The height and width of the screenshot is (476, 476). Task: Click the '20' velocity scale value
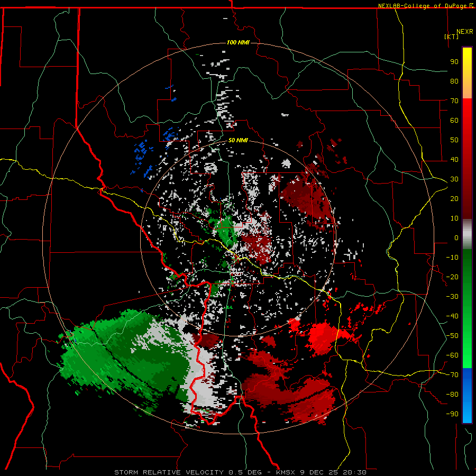tap(454, 198)
